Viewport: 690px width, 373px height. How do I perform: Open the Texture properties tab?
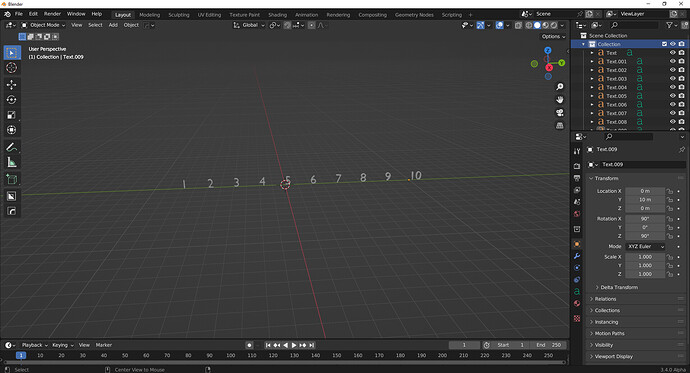(577, 318)
